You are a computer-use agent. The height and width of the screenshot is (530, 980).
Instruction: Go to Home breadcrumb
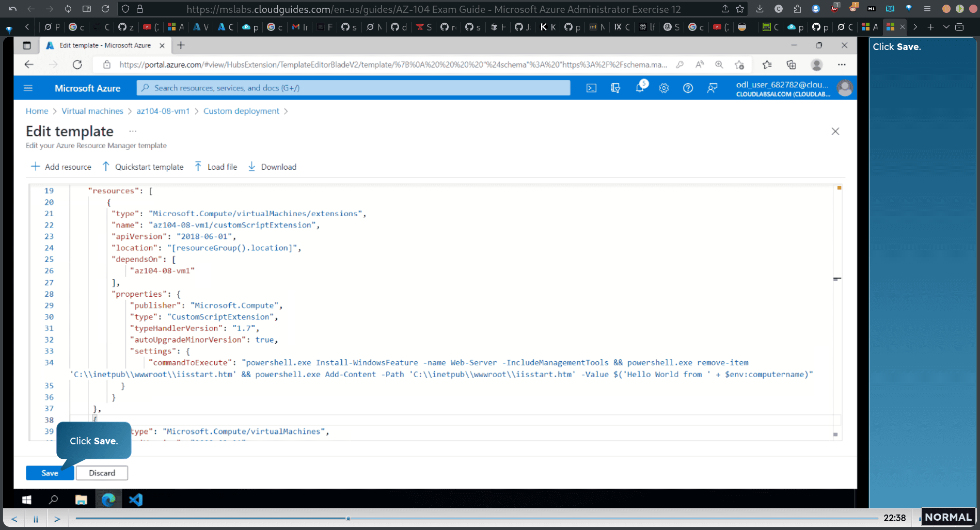tap(37, 111)
